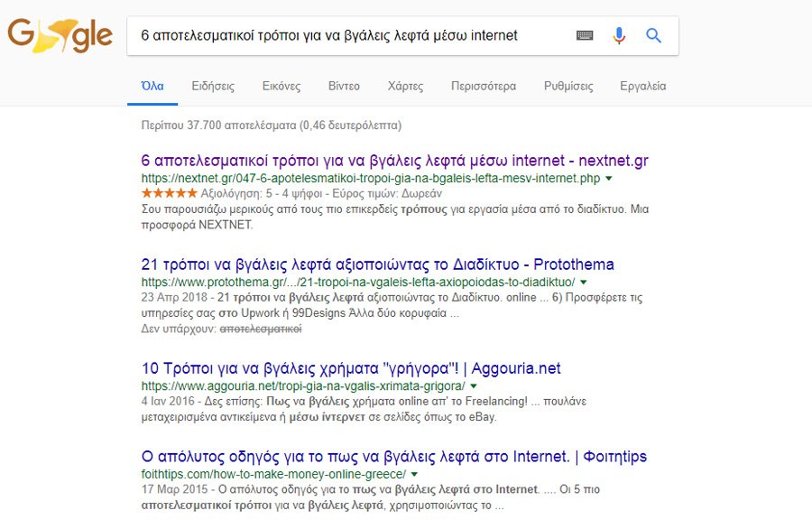Screen dimensions: 812x529
Task: Click the virtual keyboard icon in search bar
Action: tap(585, 35)
